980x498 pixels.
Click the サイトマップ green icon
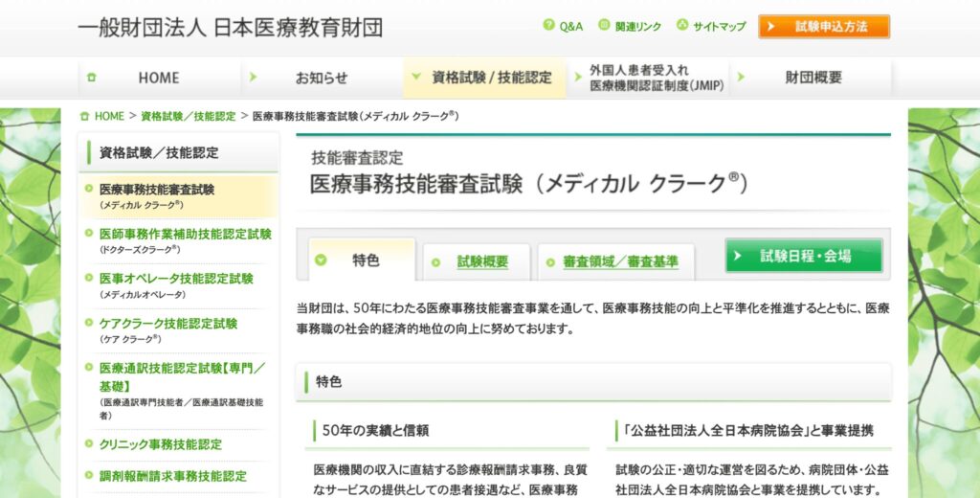[682, 25]
